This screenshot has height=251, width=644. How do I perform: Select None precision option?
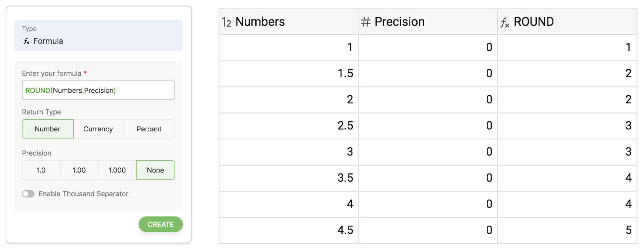155,170
